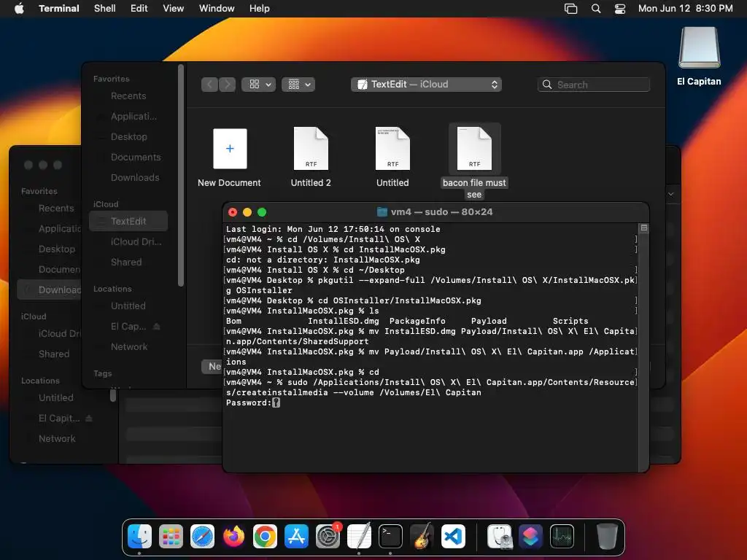
Task: Open System Settings from the Dock
Action: (328, 537)
